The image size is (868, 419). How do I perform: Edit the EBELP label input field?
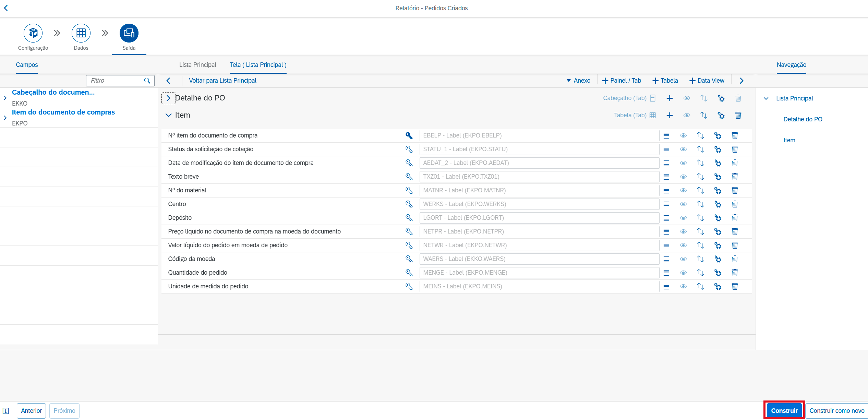pos(539,135)
